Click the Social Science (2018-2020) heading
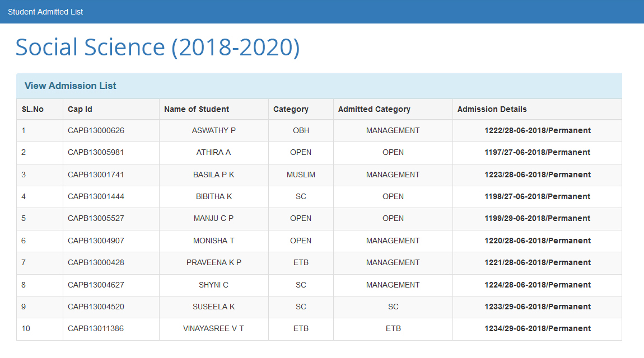 pyautogui.click(x=157, y=48)
